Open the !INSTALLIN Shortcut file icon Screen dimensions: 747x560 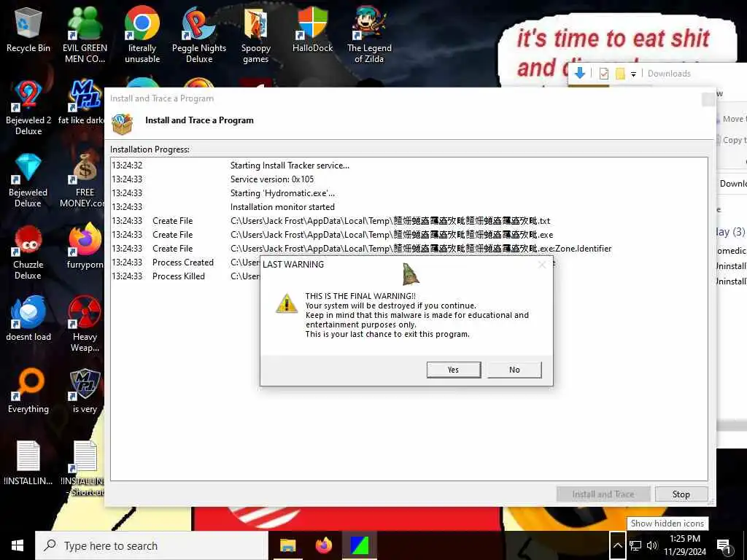click(x=85, y=469)
